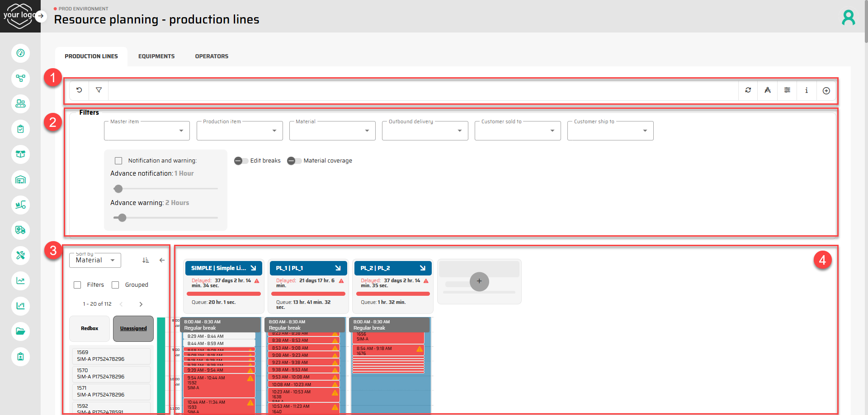Viewport: 868px width, 415px height.
Task: Click the Redbox button
Action: pos(90,329)
